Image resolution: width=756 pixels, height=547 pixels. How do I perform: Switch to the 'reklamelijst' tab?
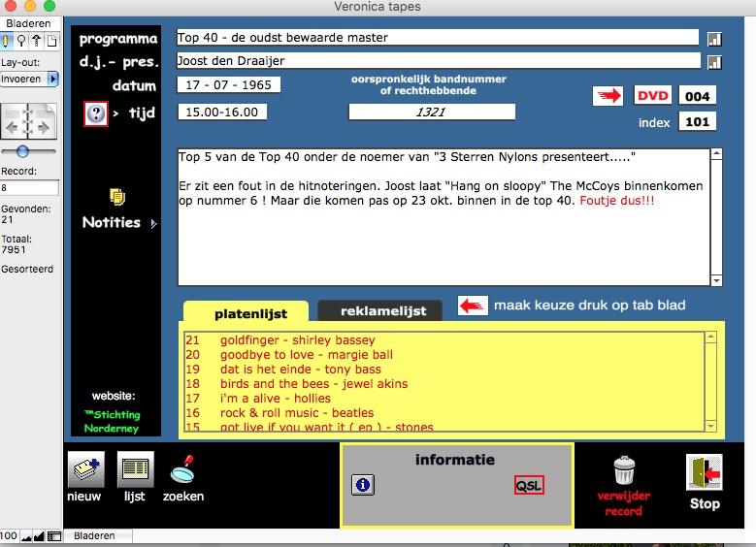coord(378,311)
